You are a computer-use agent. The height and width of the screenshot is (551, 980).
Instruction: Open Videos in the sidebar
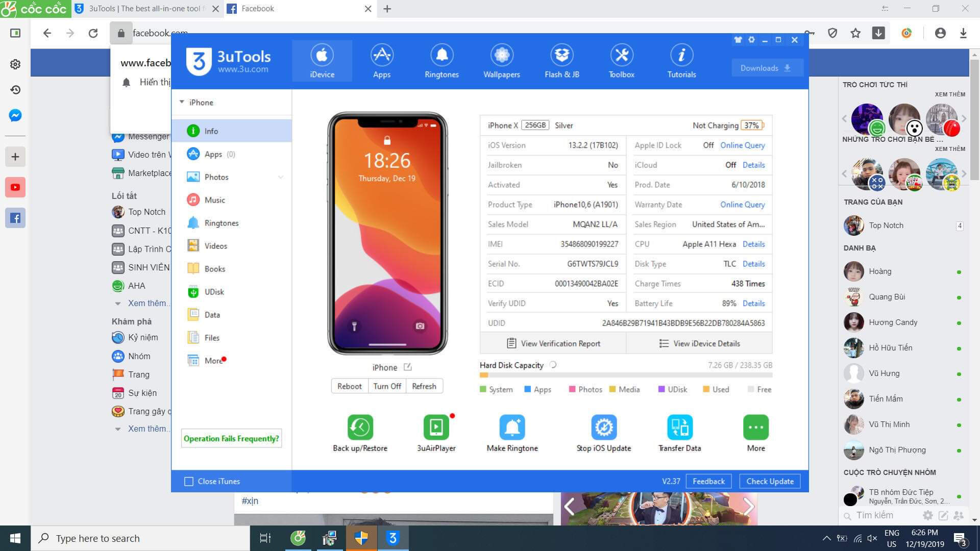pos(232,246)
